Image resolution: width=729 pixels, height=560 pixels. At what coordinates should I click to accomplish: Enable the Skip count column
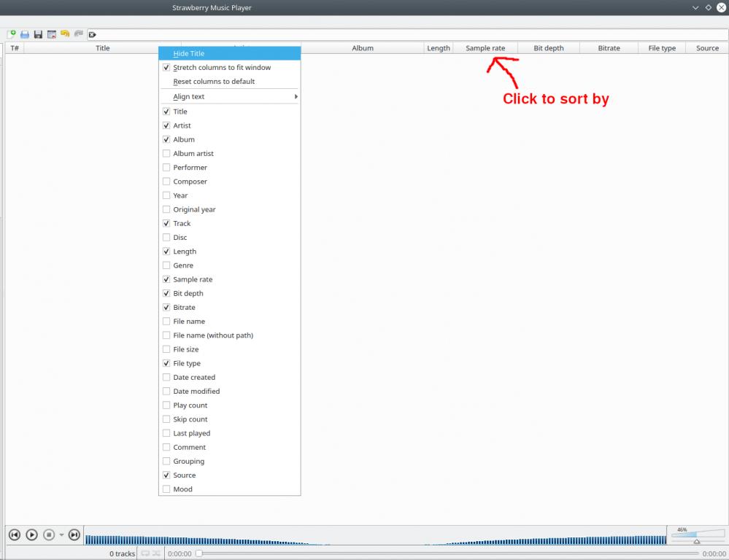click(166, 419)
